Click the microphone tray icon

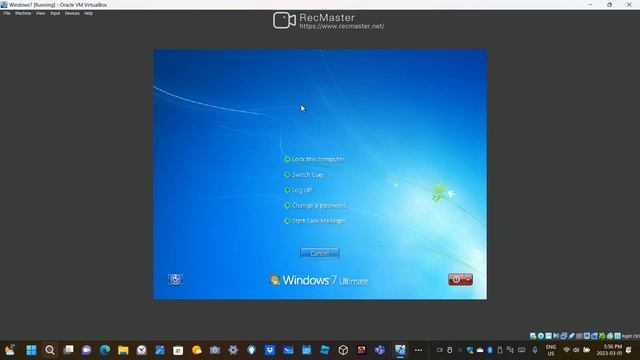tap(535, 350)
